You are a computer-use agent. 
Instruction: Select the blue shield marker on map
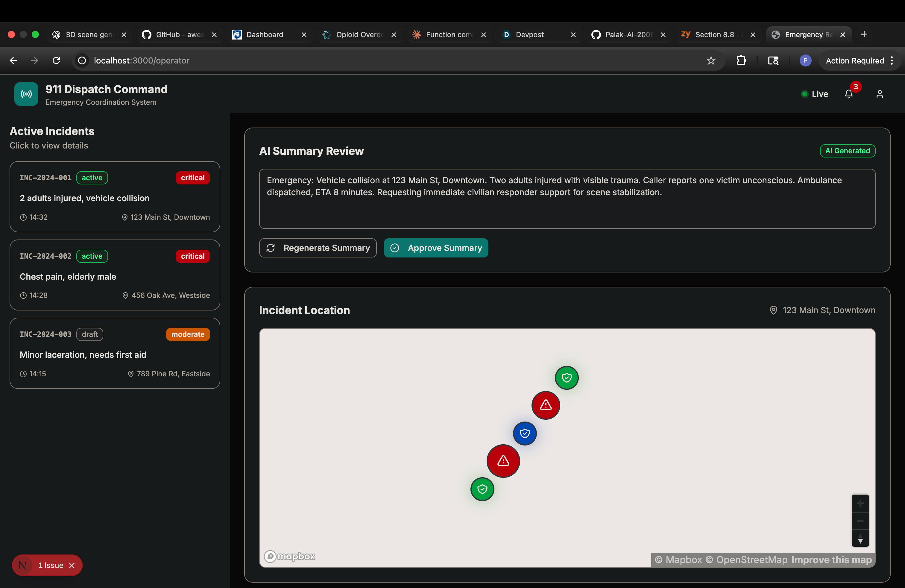(525, 433)
